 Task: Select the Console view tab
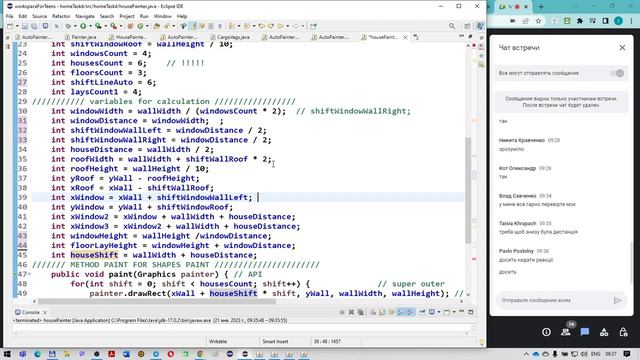pyautogui.click(x=27, y=312)
